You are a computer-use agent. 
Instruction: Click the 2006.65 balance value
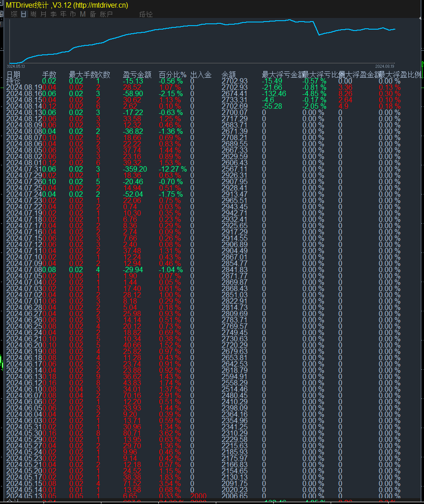[235, 496]
